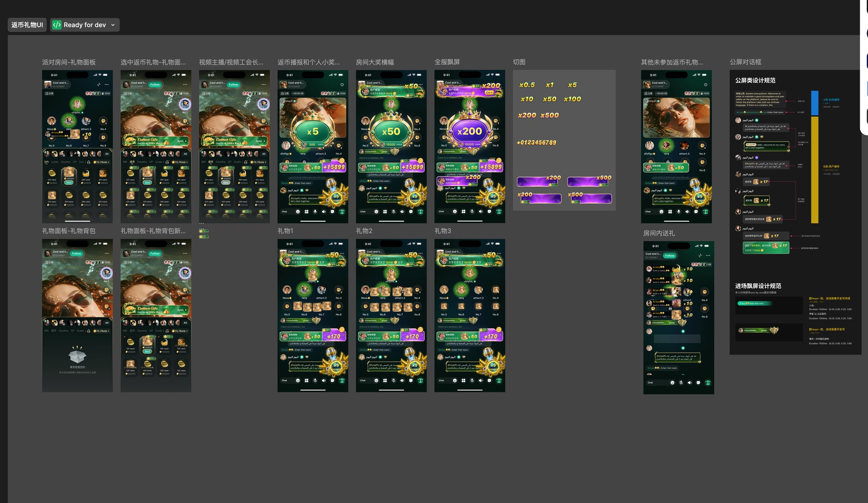Click the Follow button in 房间内送礼 frame
Viewport: 868px width, 503px height.
tap(670, 255)
